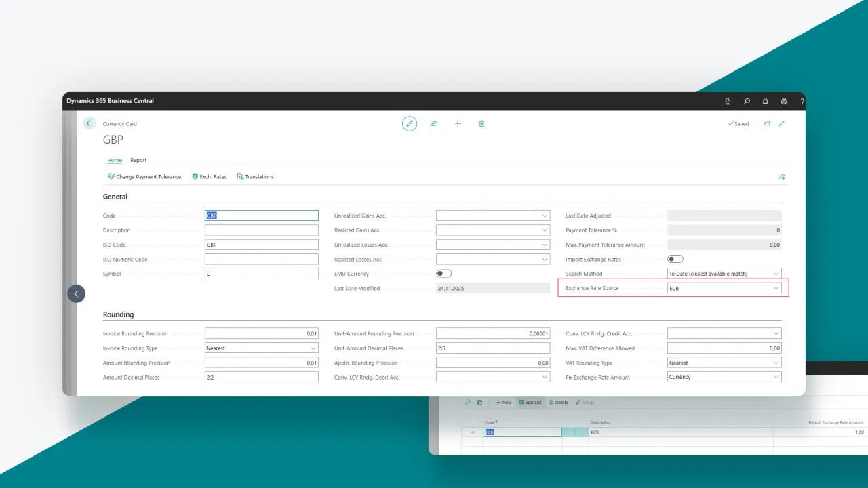Open Exch. Rates action
Screen dimensions: 868x488
209,176
